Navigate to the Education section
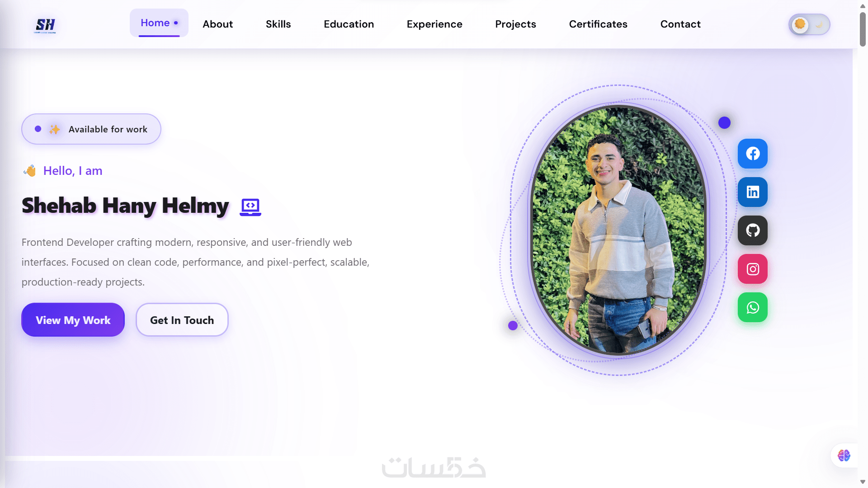Image resolution: width=868 pixels, height=488 pixels. click(x=349, y=24)
